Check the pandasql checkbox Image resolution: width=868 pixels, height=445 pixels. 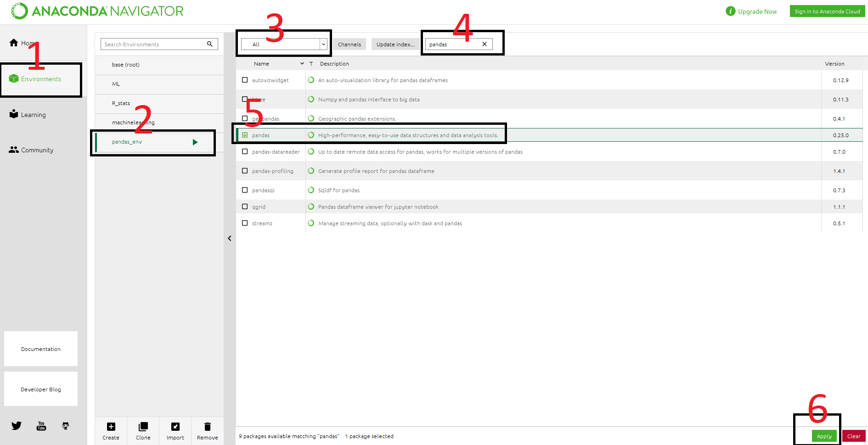[245, 190]
